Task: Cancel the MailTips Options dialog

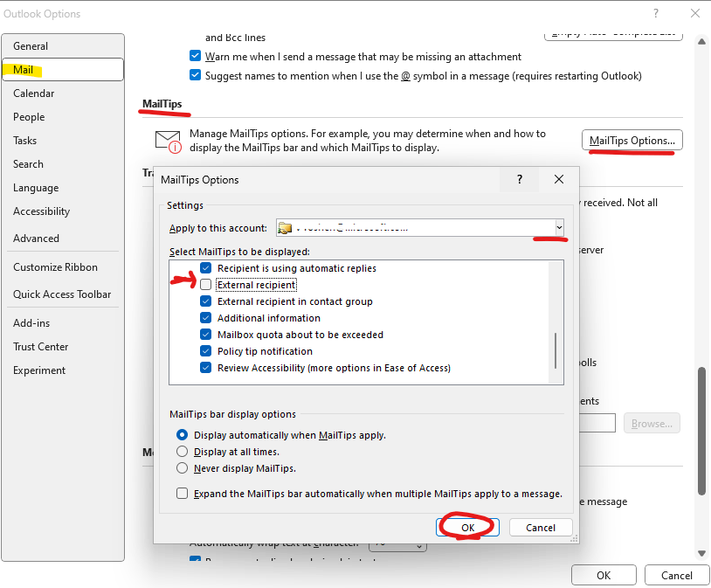Action: (541, 527)
